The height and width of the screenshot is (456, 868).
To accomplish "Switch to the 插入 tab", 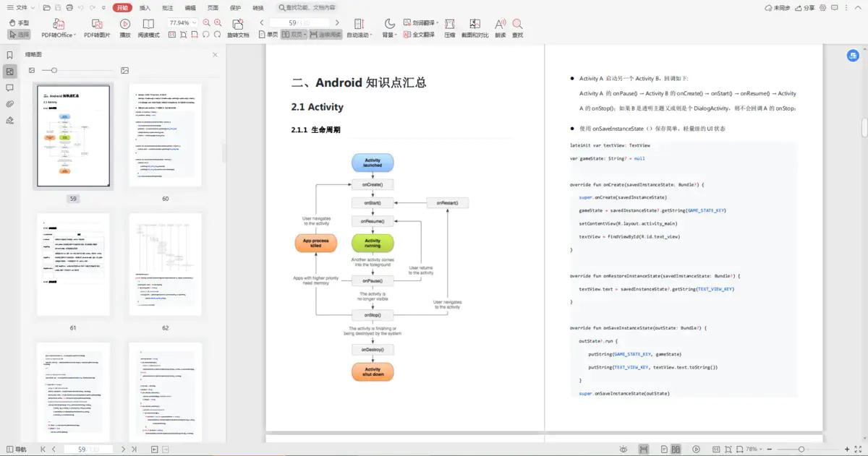I will coord(145,7).
